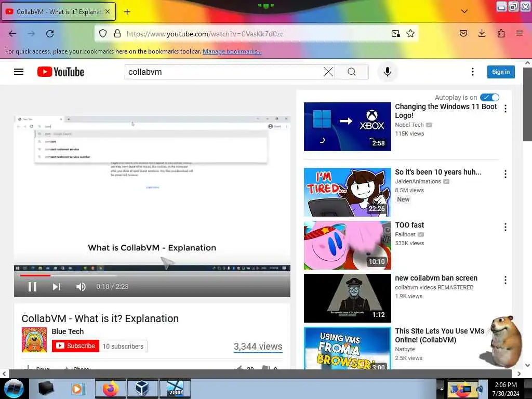Open the 2000 taskbar application
532x399 pixels.
coord(175,389)
